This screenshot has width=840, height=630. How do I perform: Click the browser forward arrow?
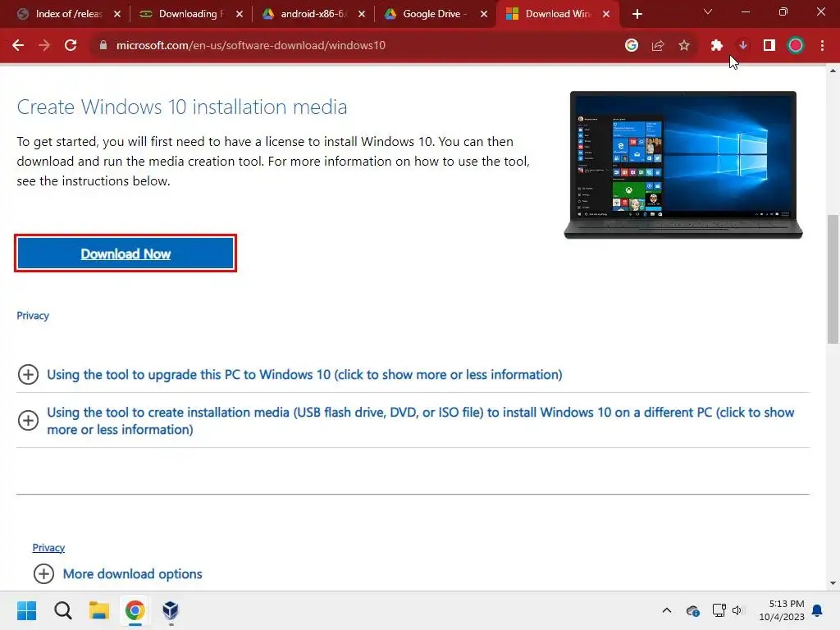click(x=44, y=46)
